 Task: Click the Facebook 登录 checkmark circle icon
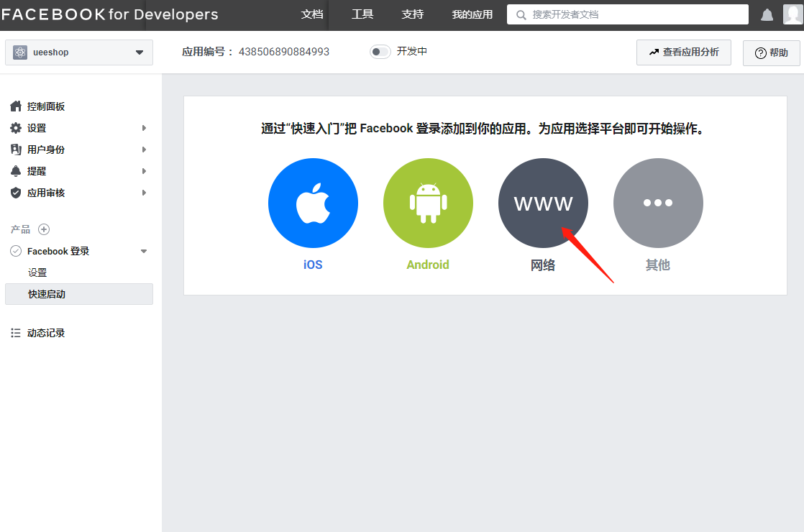tap(16, 251)
